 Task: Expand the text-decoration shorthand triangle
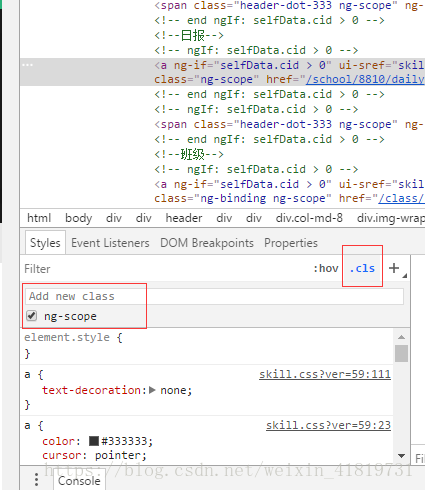pyautogui.click(x=152, y=390)
